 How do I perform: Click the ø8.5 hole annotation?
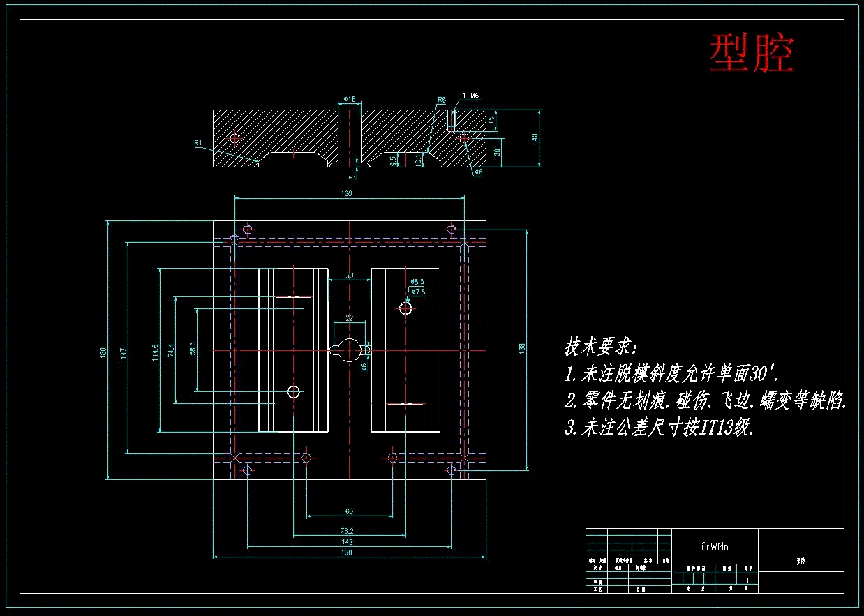(417, 282)
